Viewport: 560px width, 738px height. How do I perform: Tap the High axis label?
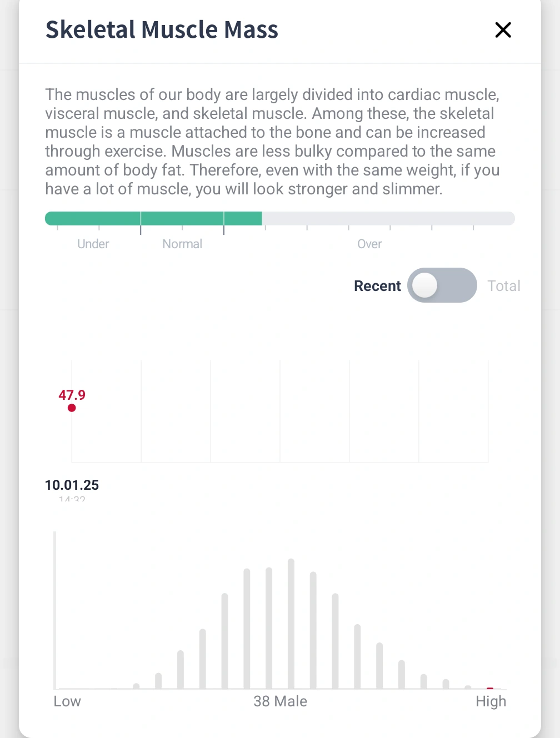[491, 701]
